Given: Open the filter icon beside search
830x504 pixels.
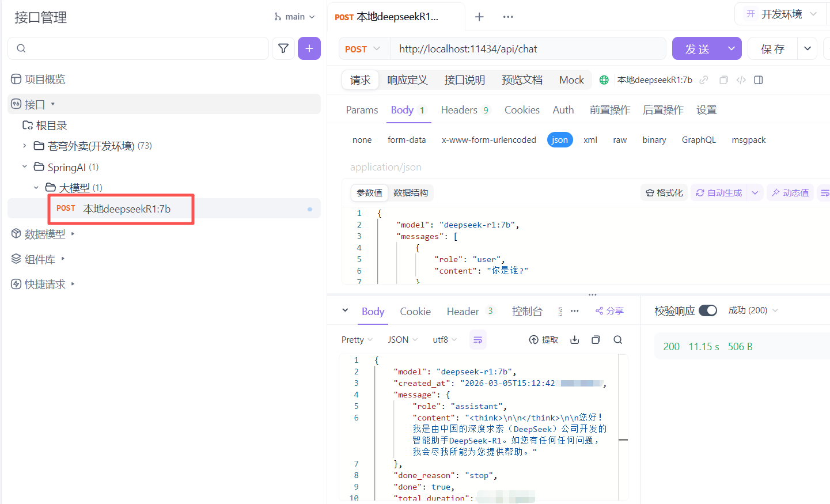Looking at the screenshot, I should pyautogui.click(x=283, y=48).
